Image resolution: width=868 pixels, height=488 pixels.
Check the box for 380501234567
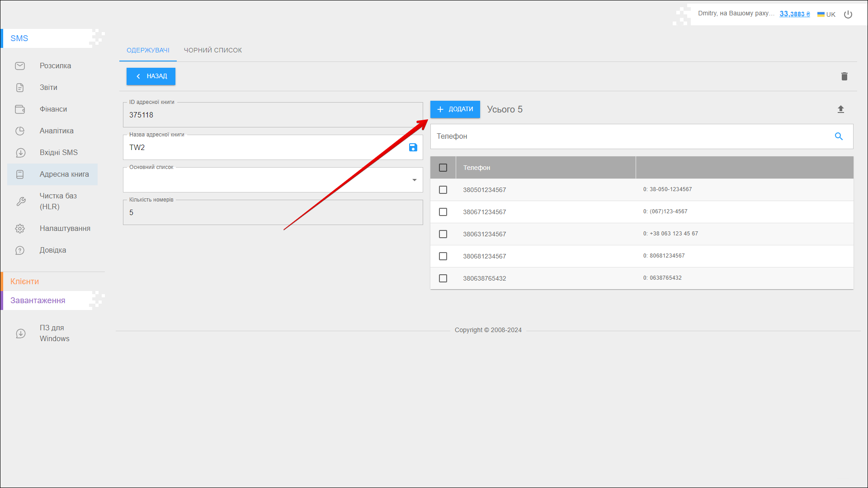coord(443,190)
